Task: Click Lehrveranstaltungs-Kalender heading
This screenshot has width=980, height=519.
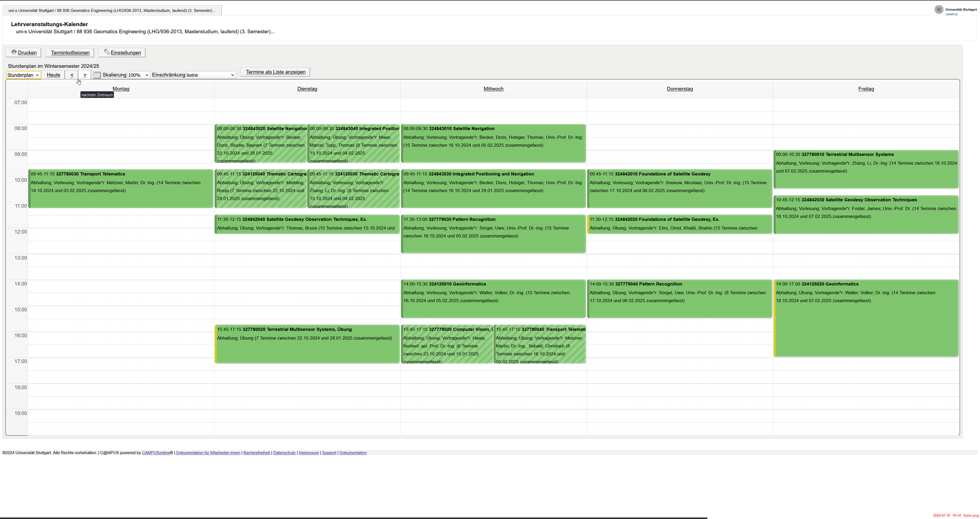Action: point(50,24)
